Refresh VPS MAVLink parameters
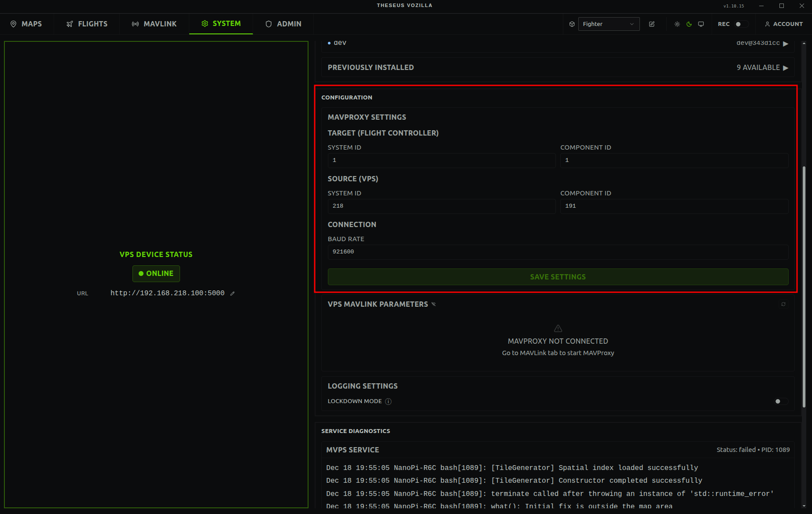The height and width of the screenshot is (514, 812). (x=783, y=304)
